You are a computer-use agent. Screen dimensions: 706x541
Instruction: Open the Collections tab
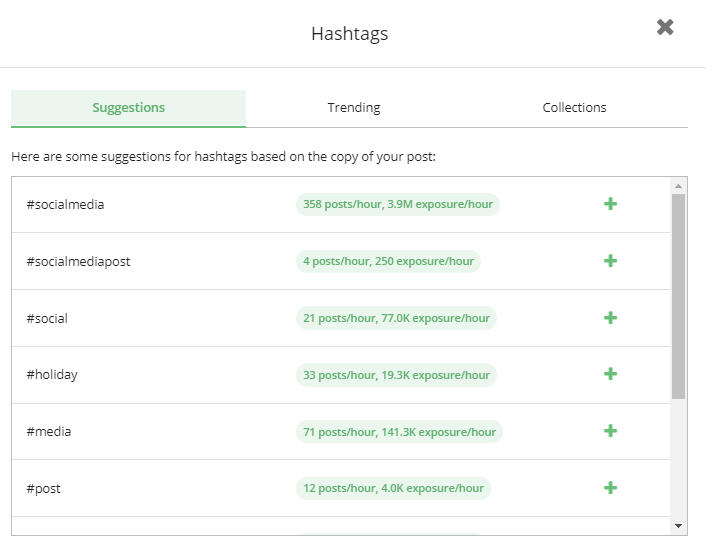[x=574, y=108]
